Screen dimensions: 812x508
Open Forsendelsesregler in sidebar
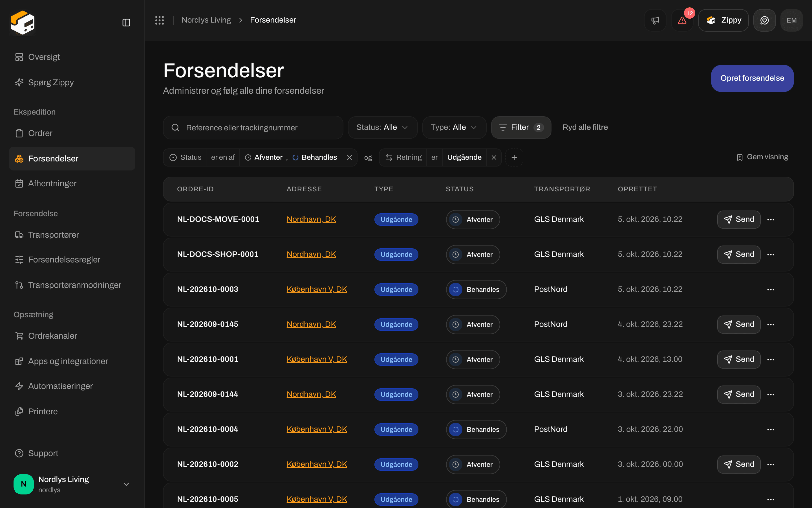coord(72,260)
